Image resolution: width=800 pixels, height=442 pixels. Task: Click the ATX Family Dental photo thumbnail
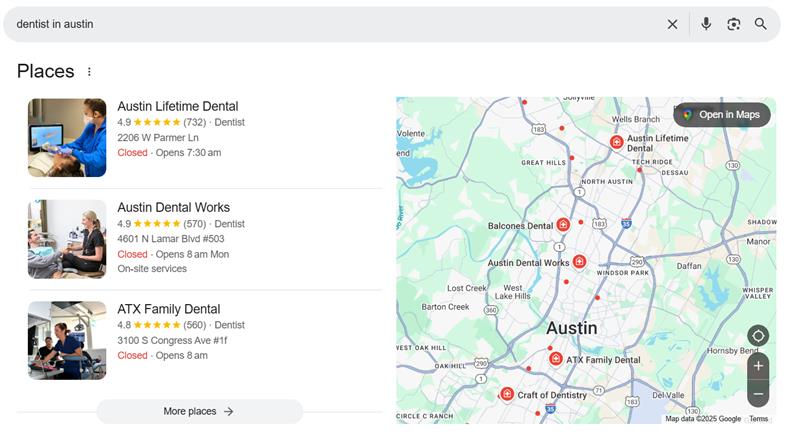click(x=67, y=340)
